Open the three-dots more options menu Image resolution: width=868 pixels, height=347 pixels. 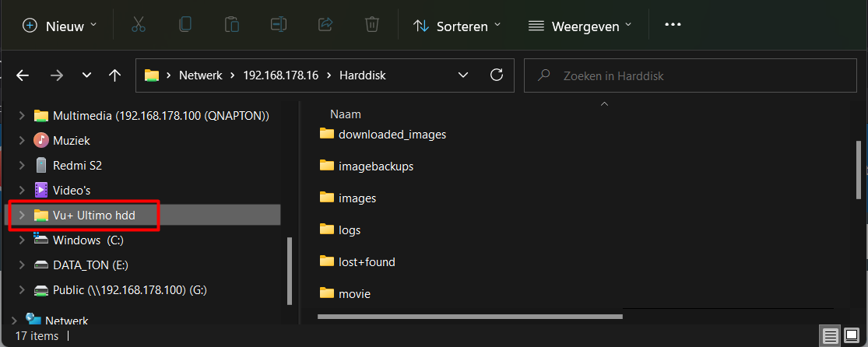click(x=673, y=25)
